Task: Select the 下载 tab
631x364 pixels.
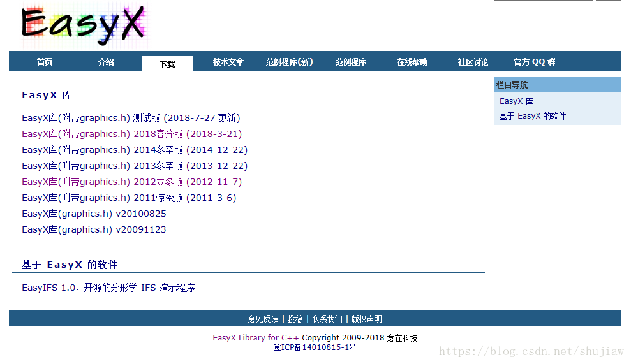Action: coord(167,64)
